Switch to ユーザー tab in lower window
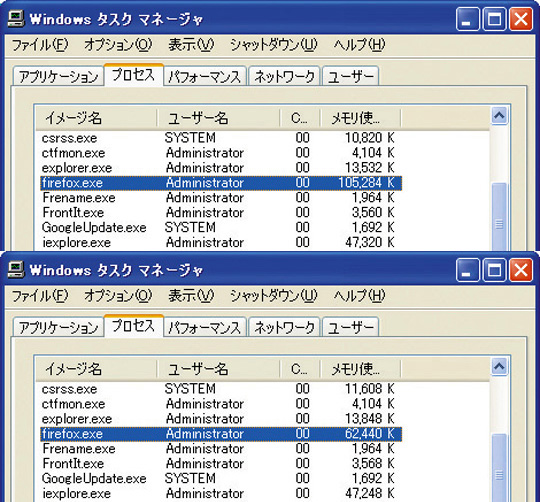The width and height of the screenshot is (540, 502). (x=351, y=327)
